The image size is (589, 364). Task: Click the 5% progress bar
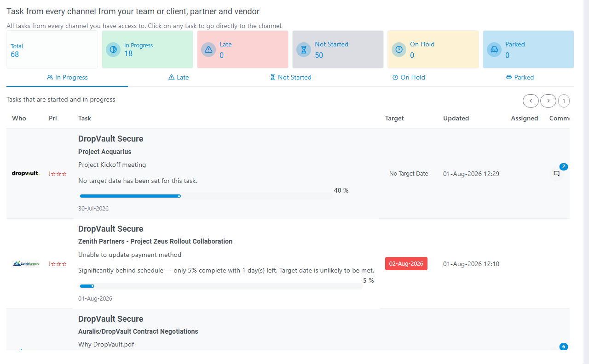[x=221, y=286]
